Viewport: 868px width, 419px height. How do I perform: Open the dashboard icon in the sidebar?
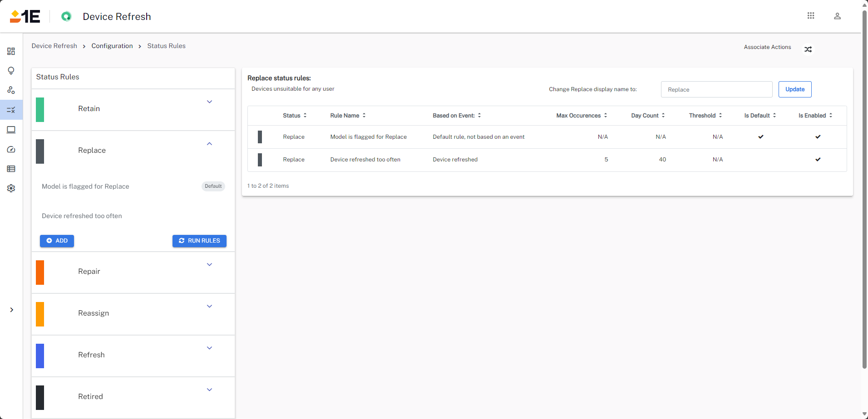point(11,51)
